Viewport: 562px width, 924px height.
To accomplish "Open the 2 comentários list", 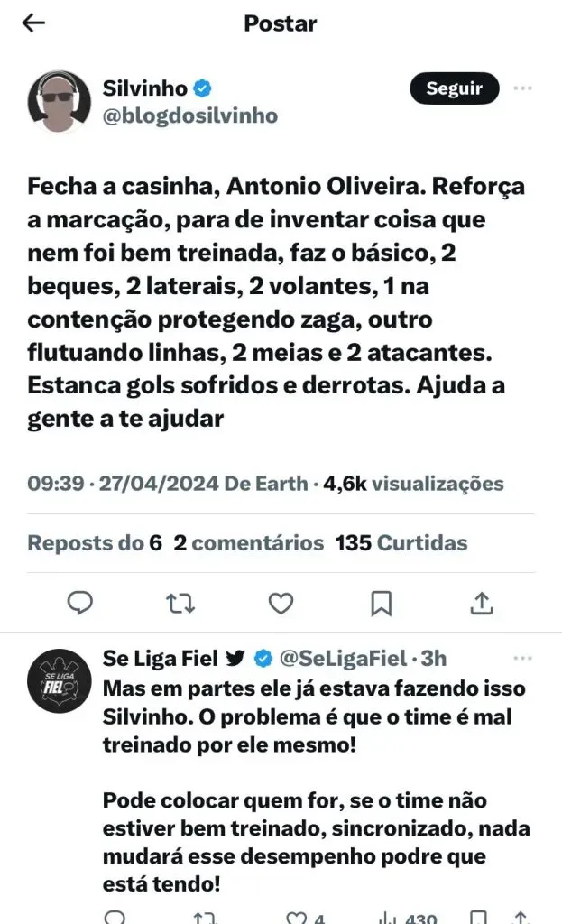I will coord(248,543).
